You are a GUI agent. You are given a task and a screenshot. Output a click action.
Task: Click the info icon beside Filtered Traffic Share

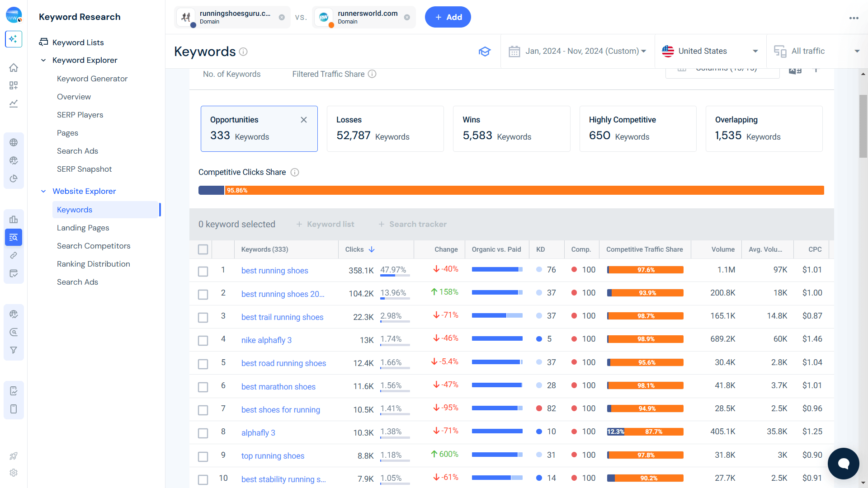pyautogui.click(x=372, y=74)
